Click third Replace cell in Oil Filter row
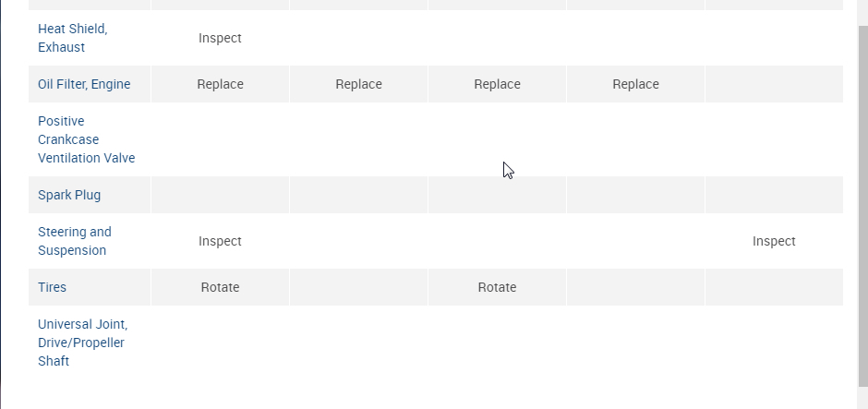This screenshot has width=868, height=409. point(497,84)
